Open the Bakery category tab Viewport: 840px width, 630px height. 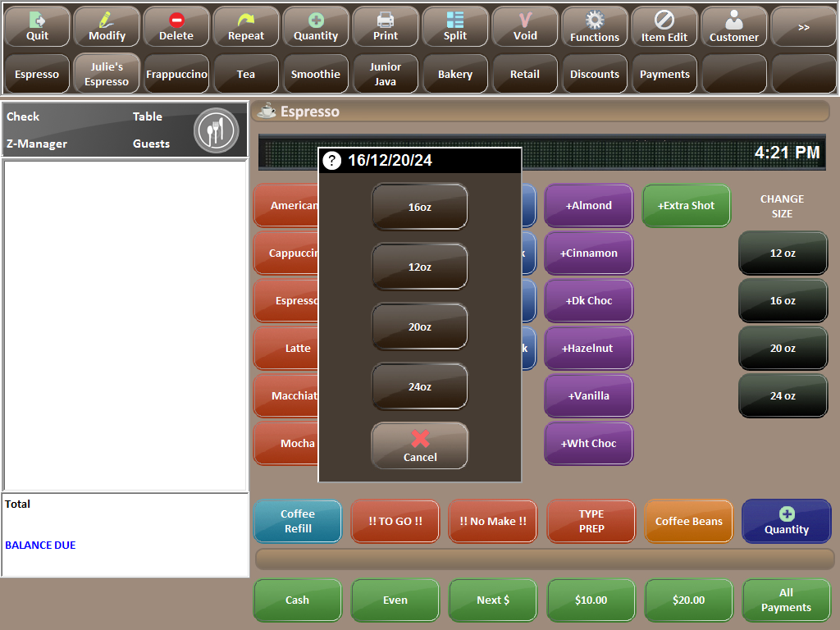(454, 74)
